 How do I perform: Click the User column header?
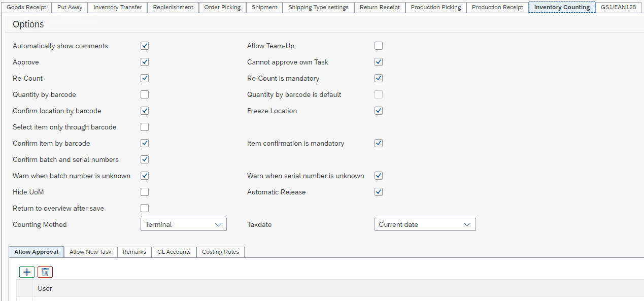[x=45, y=288]
